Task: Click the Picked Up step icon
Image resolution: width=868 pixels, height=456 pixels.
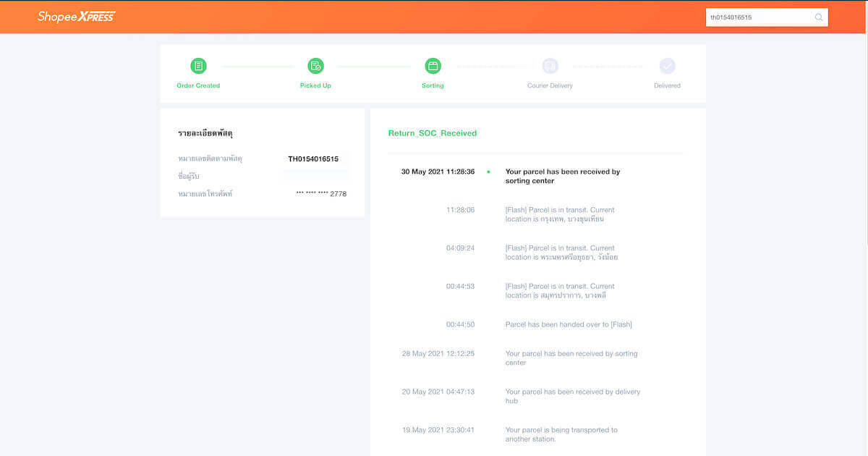Action: 315,66
